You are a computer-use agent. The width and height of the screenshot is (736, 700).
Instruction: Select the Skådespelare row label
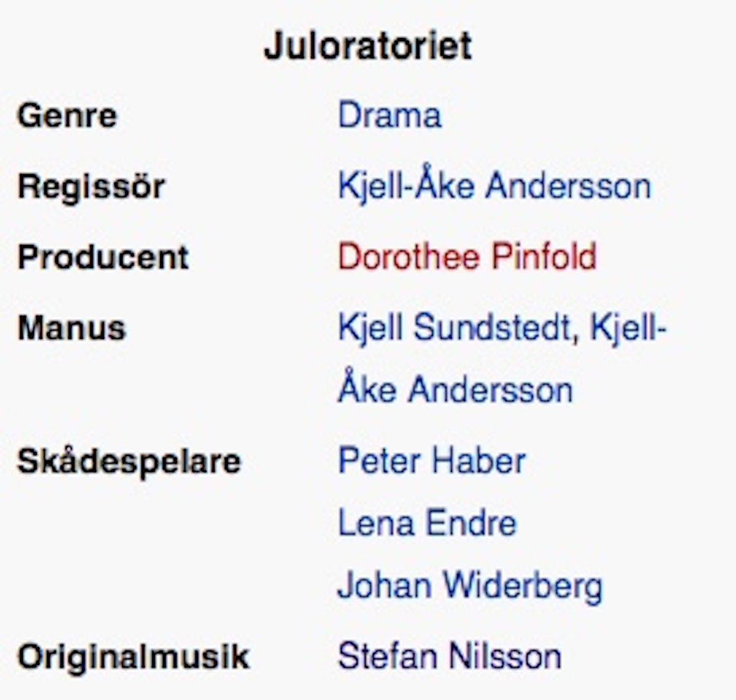(x=129, y=461)
